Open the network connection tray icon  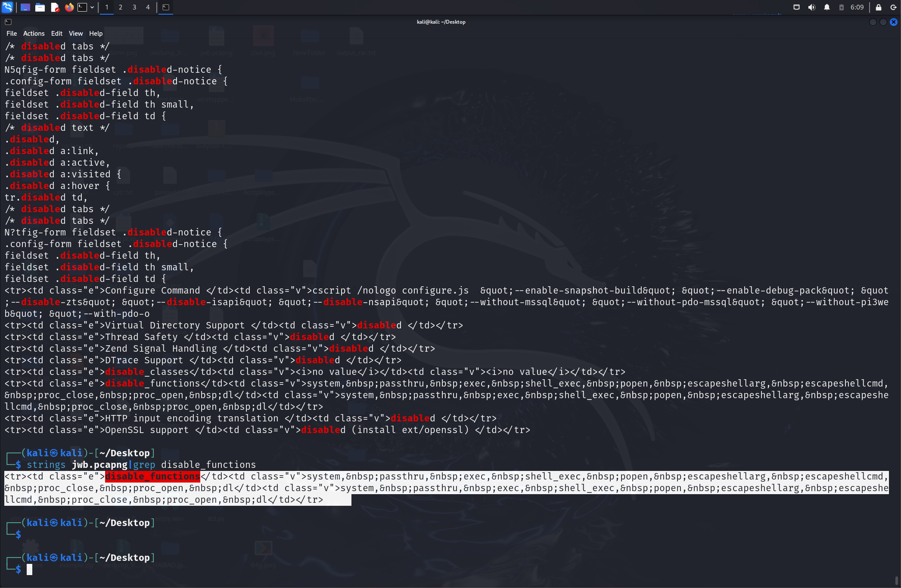click(x=797, y=7)
